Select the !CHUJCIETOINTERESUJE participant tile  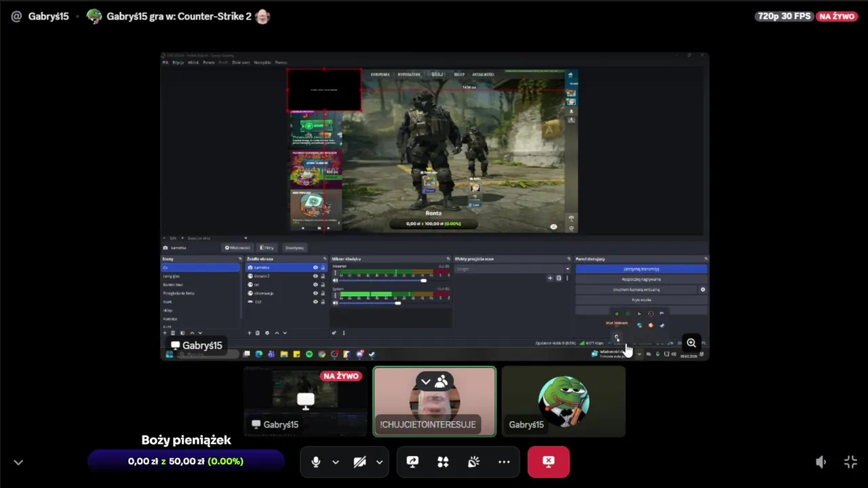(x=435, y=401)
